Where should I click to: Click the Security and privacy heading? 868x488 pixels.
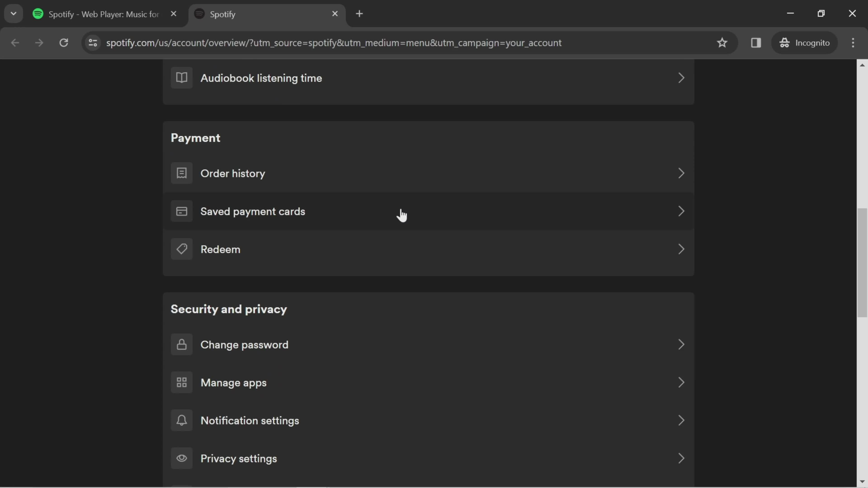229,309
